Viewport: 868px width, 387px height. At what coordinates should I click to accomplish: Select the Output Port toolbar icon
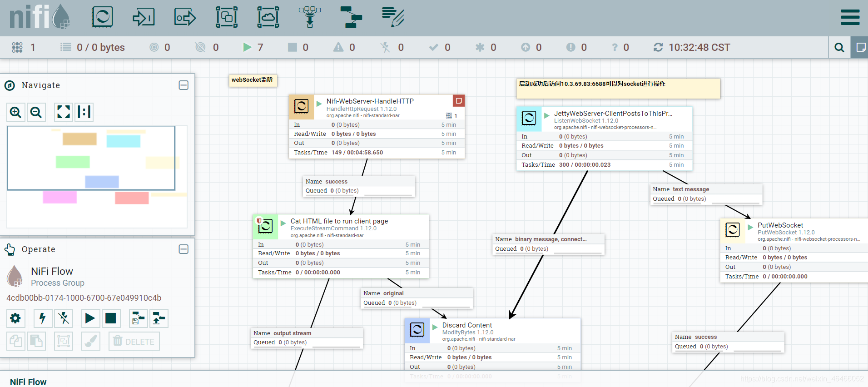tap(185, 17)
